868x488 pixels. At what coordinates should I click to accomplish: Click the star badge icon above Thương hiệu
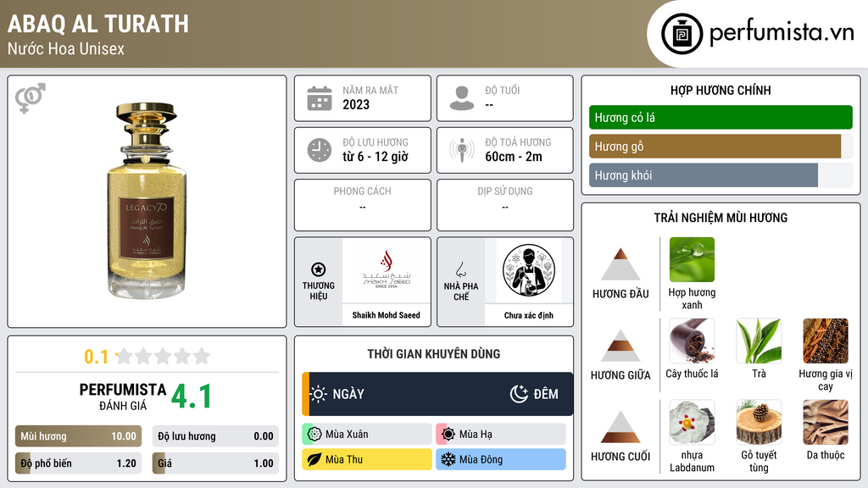coord(319,269)
